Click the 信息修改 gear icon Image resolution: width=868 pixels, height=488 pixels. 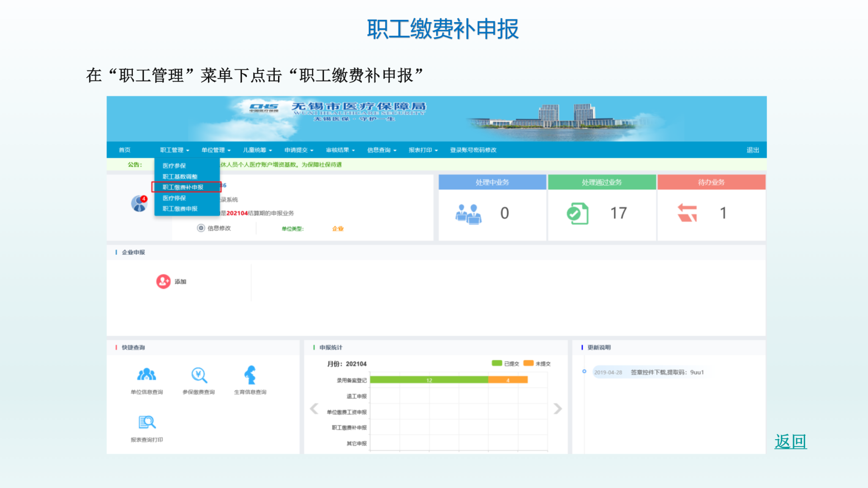click(201, 228)
